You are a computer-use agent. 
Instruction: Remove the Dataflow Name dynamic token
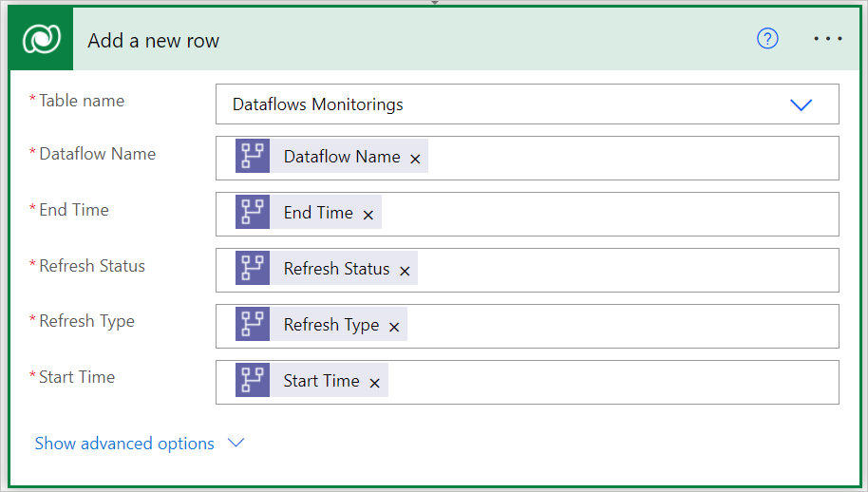[x=415, y=159]
